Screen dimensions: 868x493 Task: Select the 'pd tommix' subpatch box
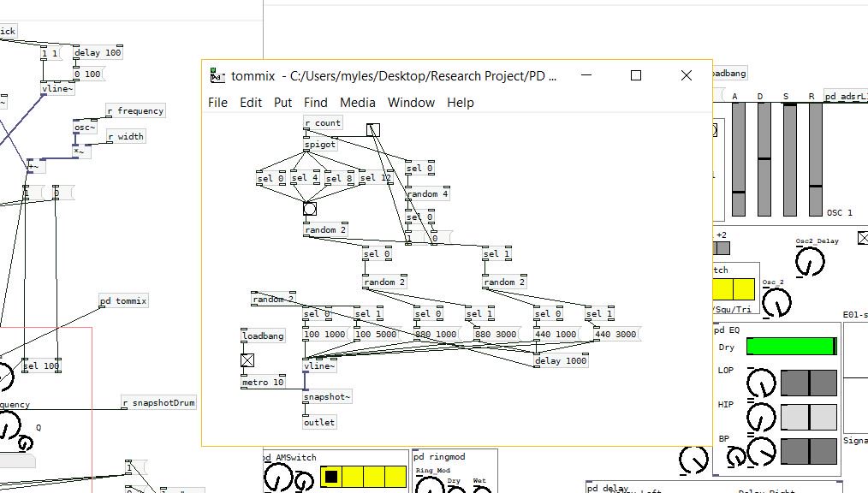(x=123, y=301)
